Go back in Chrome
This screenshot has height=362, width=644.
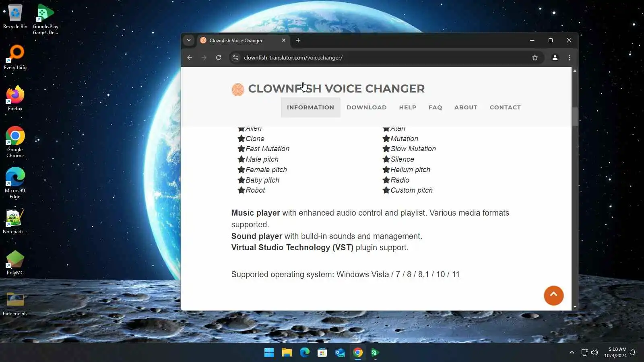coord(190,58)
